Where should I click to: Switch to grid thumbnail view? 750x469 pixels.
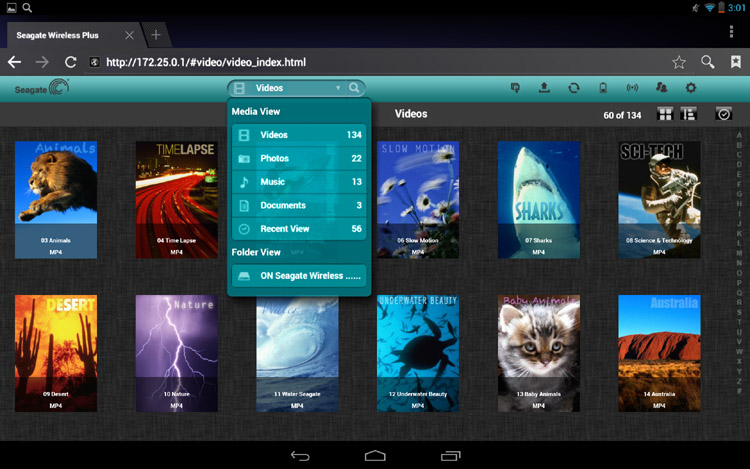665,114
